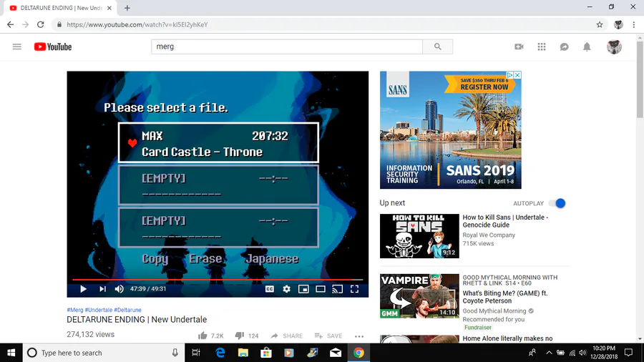Cast video using Play on TV icon

point(337,289)
